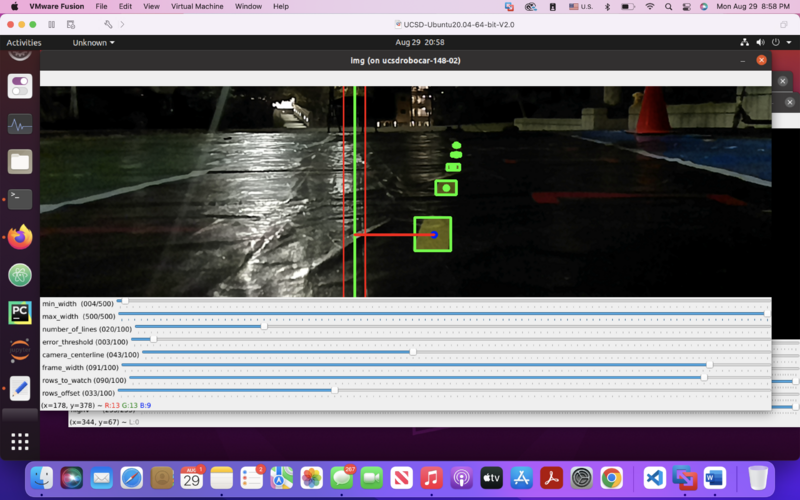Show Applications grid in the Ubuntu dock
Viewport: 800px width, 500px height.
coord(20,441)
